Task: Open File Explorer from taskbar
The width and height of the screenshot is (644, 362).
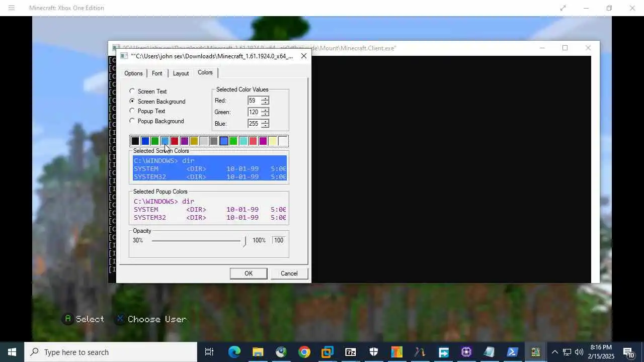Action: point(258,352)
